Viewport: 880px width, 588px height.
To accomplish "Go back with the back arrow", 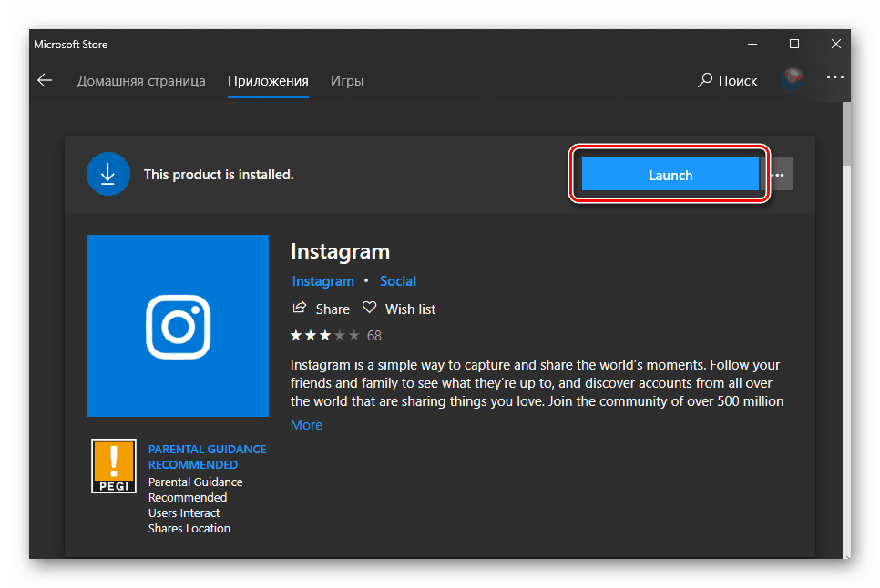I will (x=45, y=81).
